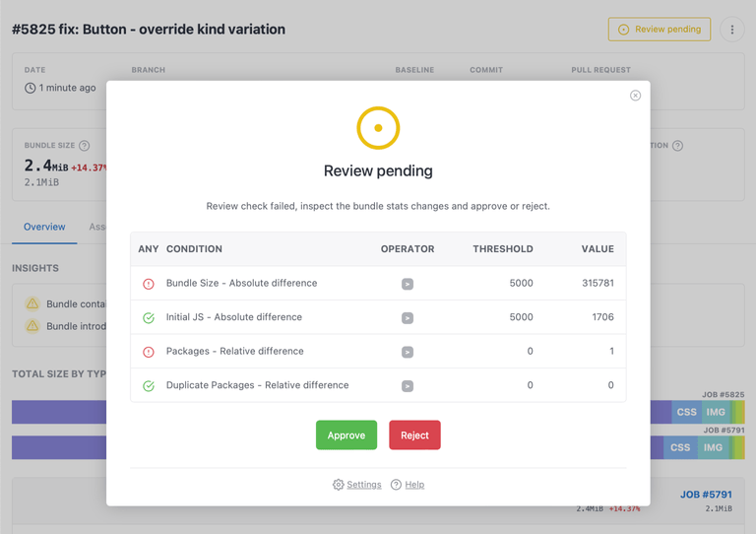756x534 pixels.
Task: Click the Reject button
Action: [414, 435]
